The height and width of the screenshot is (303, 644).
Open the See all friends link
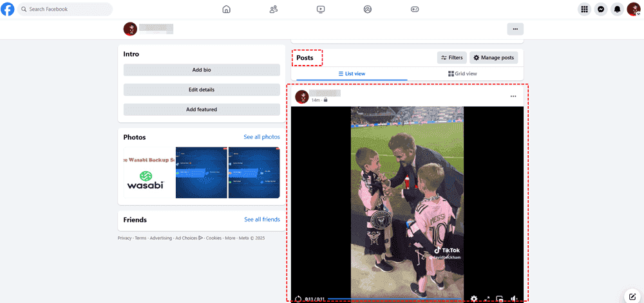[262, 220]
